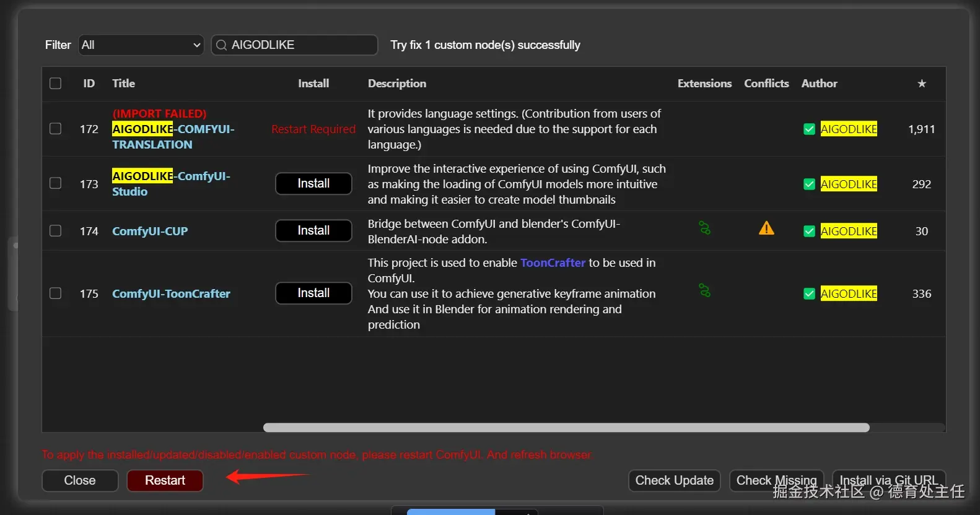Click star count 30 for ComfyUI-CUP

point(922,232)
